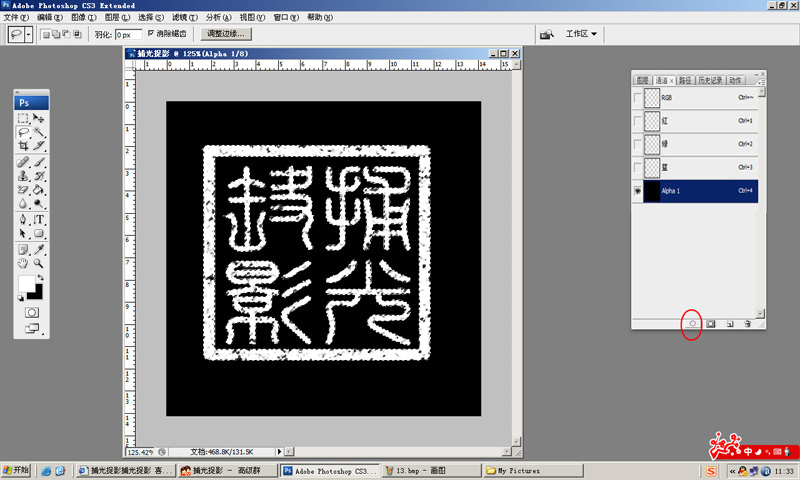800x480 pixels.
Task: Pick the Horizontal Type tool
Action: pos(40,219)
